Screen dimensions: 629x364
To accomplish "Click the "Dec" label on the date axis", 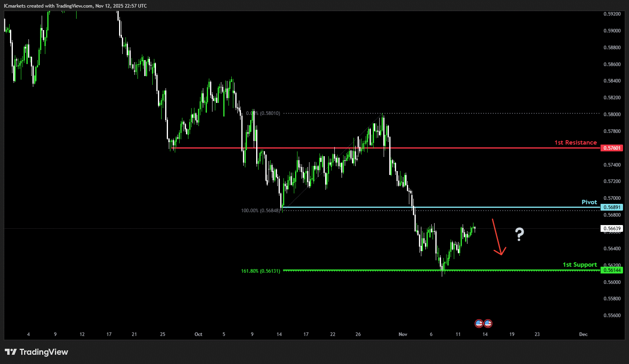I will (x=583, y=334).
